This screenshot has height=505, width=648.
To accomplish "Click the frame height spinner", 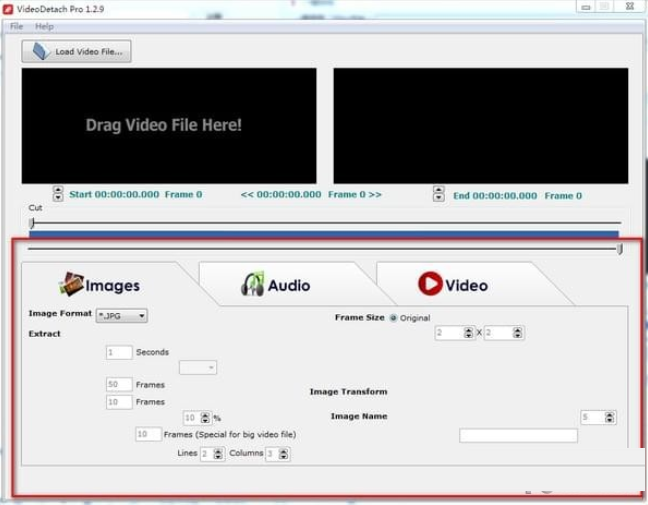I will (x=503, y=333).
